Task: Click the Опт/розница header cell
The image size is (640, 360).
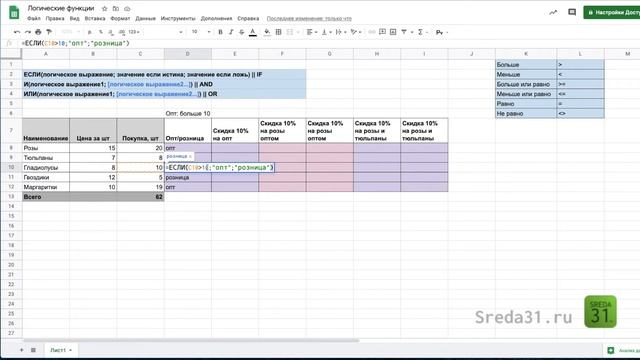Action: (188, 131)
